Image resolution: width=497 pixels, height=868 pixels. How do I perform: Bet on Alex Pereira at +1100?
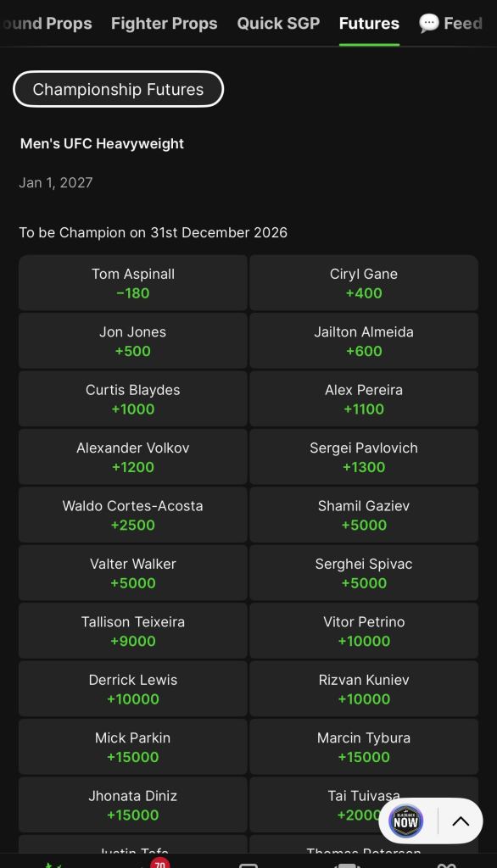coord(364,399)
